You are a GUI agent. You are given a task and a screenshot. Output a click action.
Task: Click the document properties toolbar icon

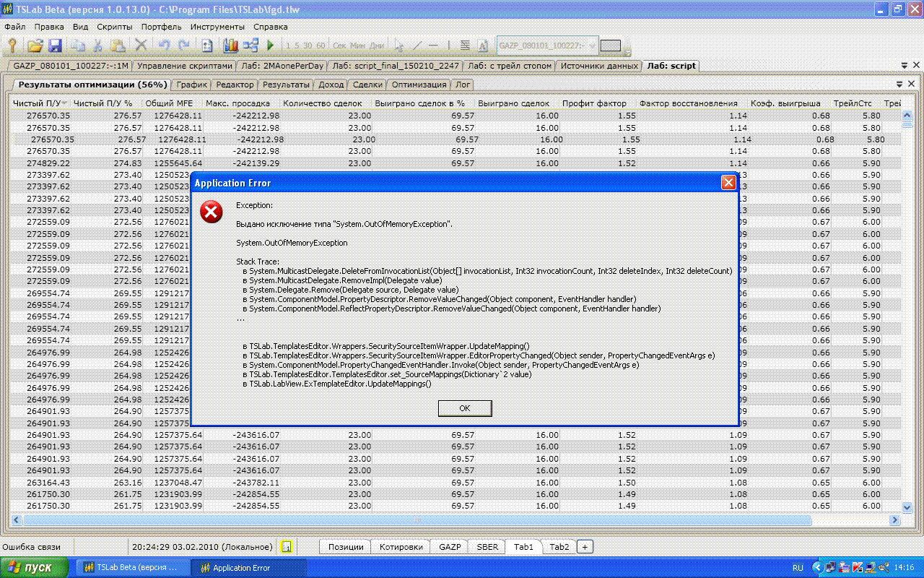[x=207, y=46]
